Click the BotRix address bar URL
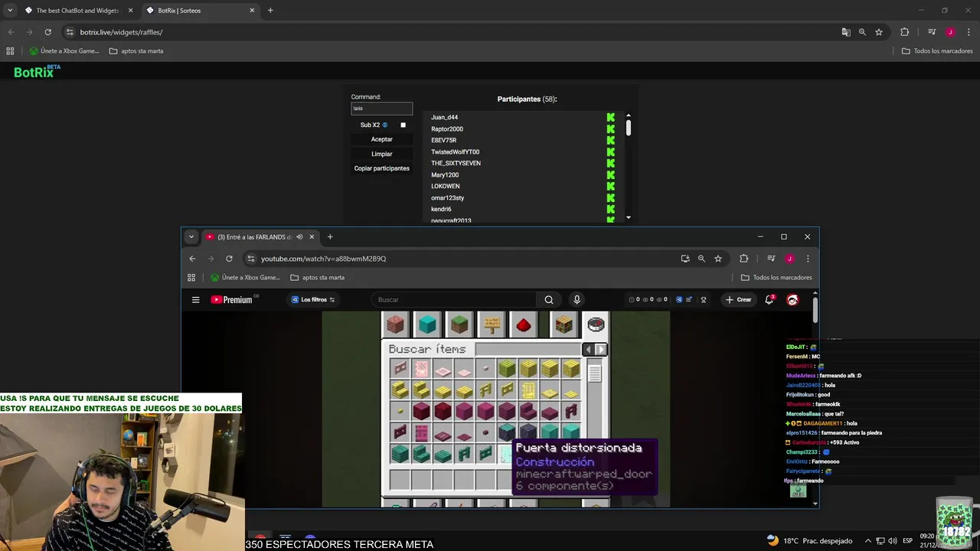The height and width of the screenshot is (551, 980). point(121,32)
